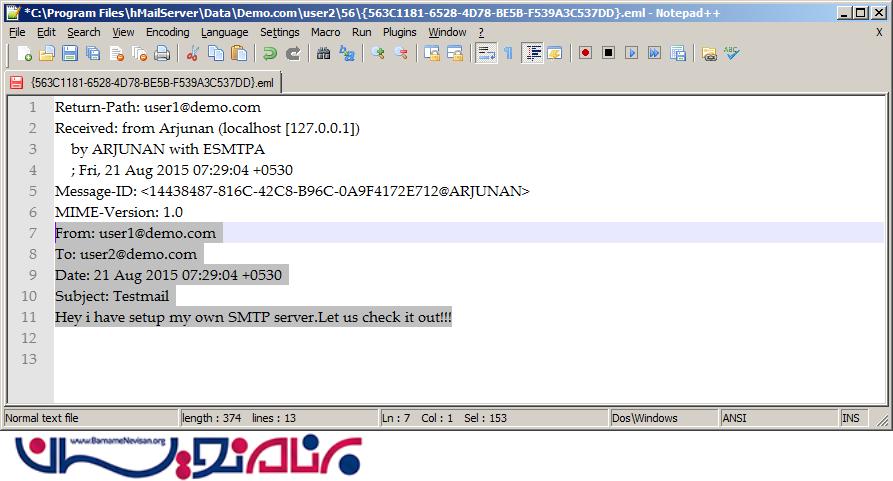The image size is (893, 481).
Task: Toggle Show All Characters pilcrow icon
Action: pos(509,54)
